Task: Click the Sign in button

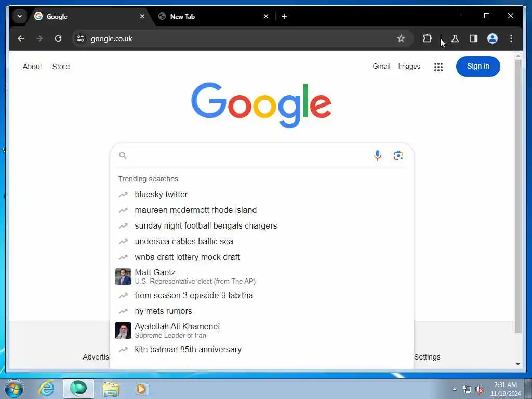Action: point(478,66)
